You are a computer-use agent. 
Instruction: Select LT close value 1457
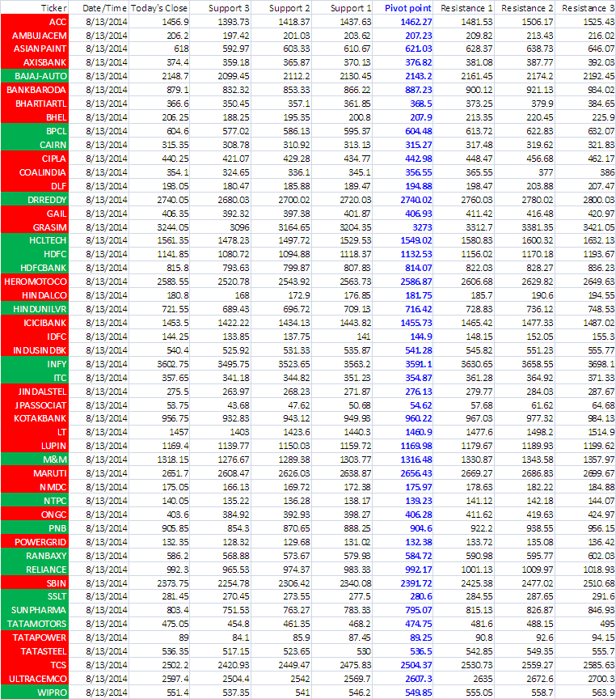point(179,432)
